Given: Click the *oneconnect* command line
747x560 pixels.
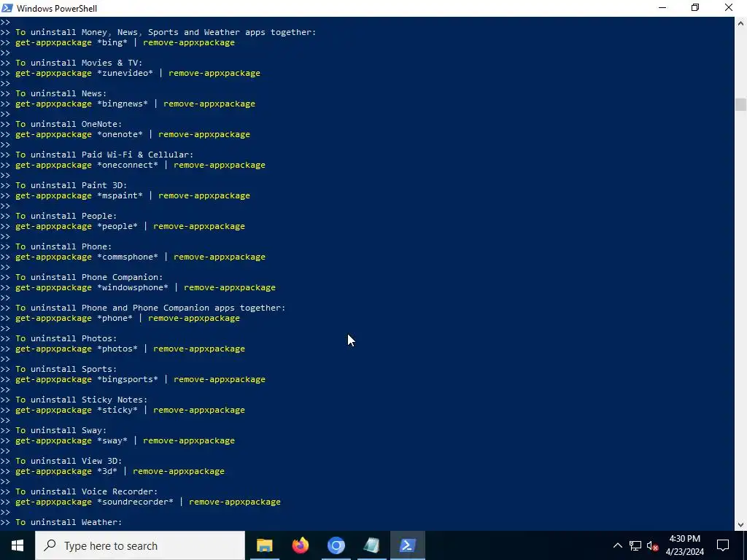Looking at the screenshot, I should (140, 165).
